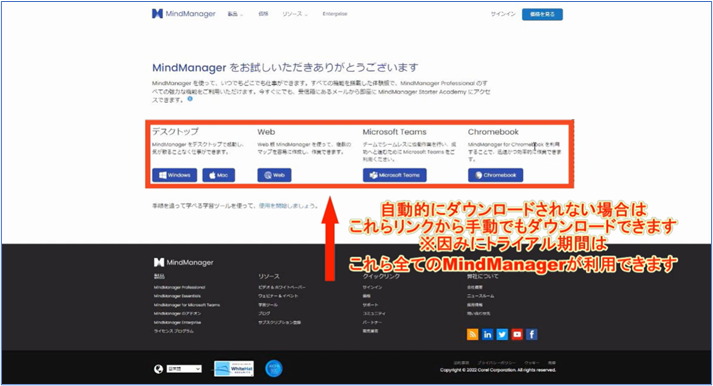Screen dimensions: 713x386
Task: Open the Enterprise menu item
Action: point(335,14)
